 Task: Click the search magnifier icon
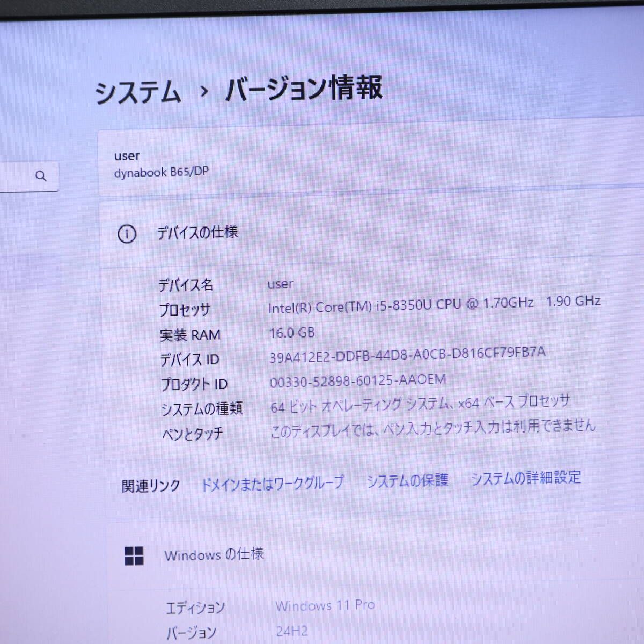(x=41, y=176)
